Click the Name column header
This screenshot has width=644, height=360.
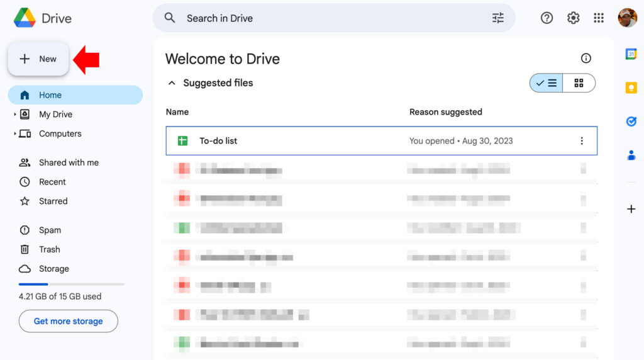[177, 112]
